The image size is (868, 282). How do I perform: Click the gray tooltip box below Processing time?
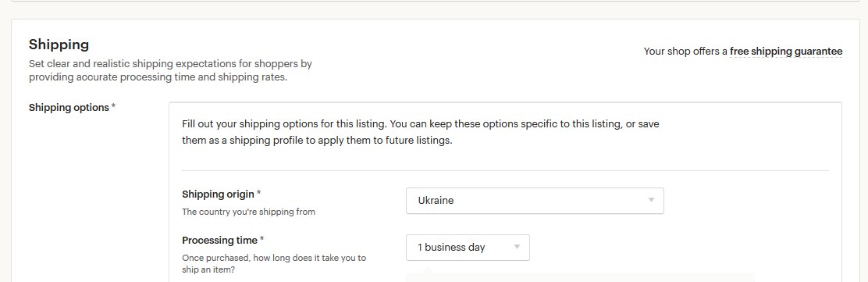(x=580, y=277)
